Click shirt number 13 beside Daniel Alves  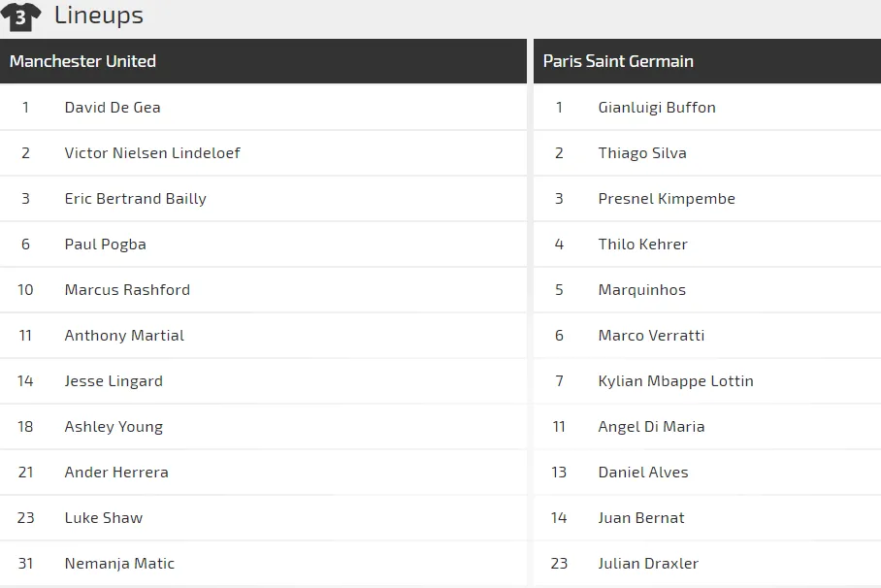coord(559,473)
